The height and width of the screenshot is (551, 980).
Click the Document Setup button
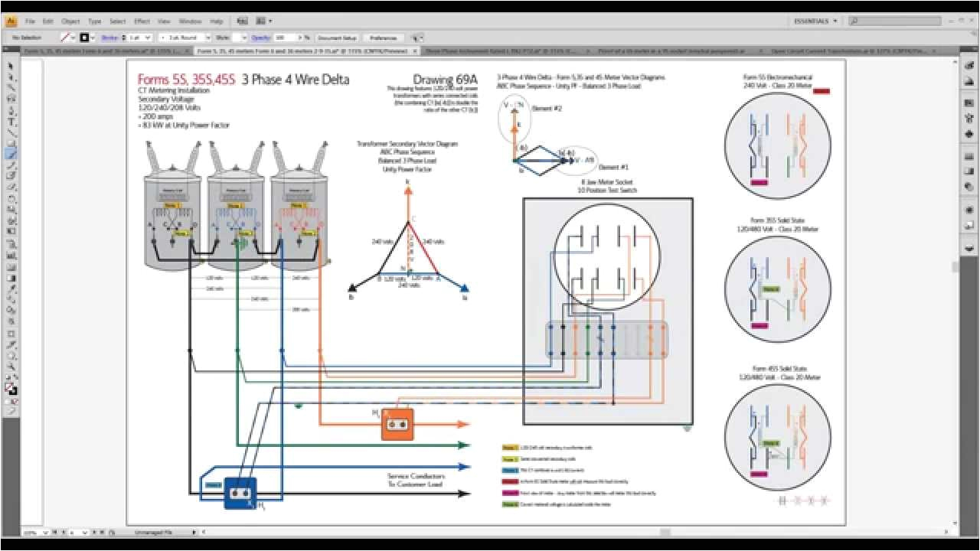(x=335, y=37)
